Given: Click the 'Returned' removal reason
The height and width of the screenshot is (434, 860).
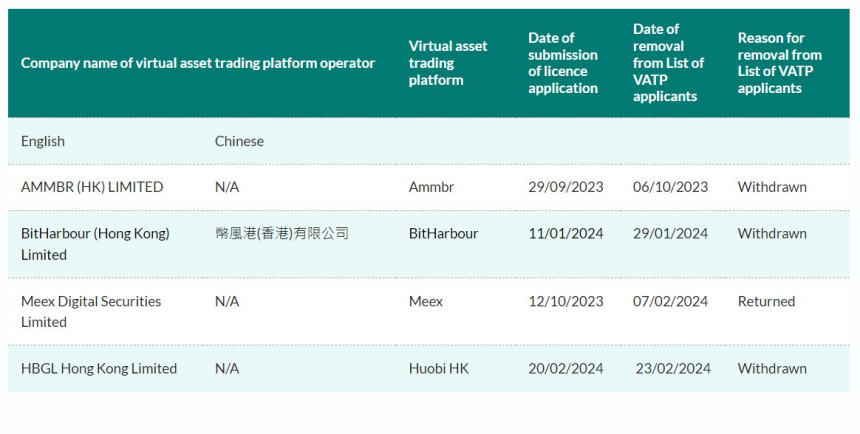Looking at the screenshot, I should point(766,301).
